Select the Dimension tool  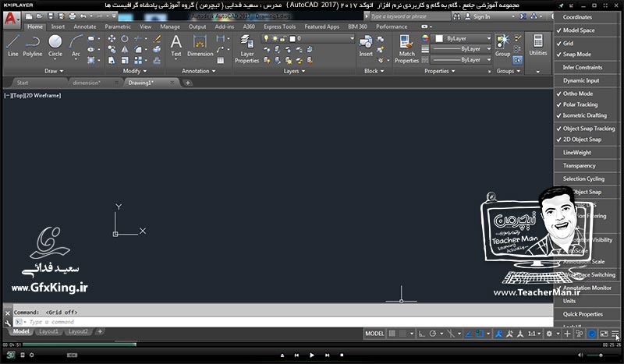coord(200,45)
